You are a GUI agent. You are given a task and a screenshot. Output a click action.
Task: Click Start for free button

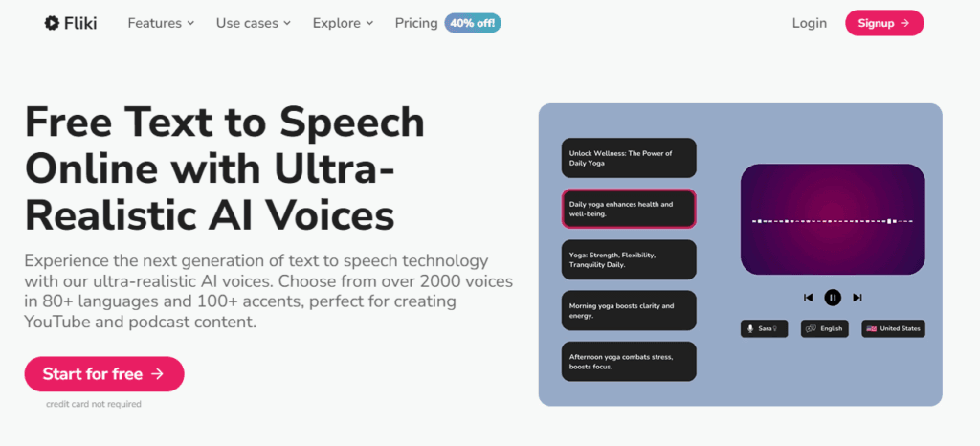tap(104, 374)
